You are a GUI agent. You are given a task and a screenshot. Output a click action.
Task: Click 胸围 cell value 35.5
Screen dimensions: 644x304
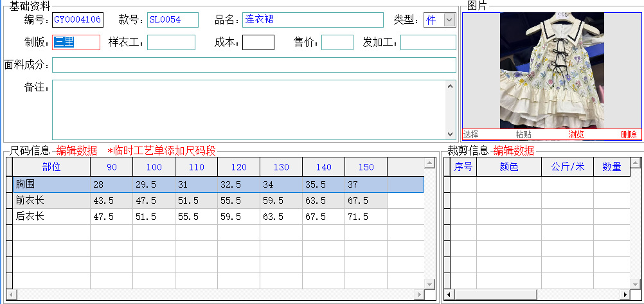(x=324, y=184)
